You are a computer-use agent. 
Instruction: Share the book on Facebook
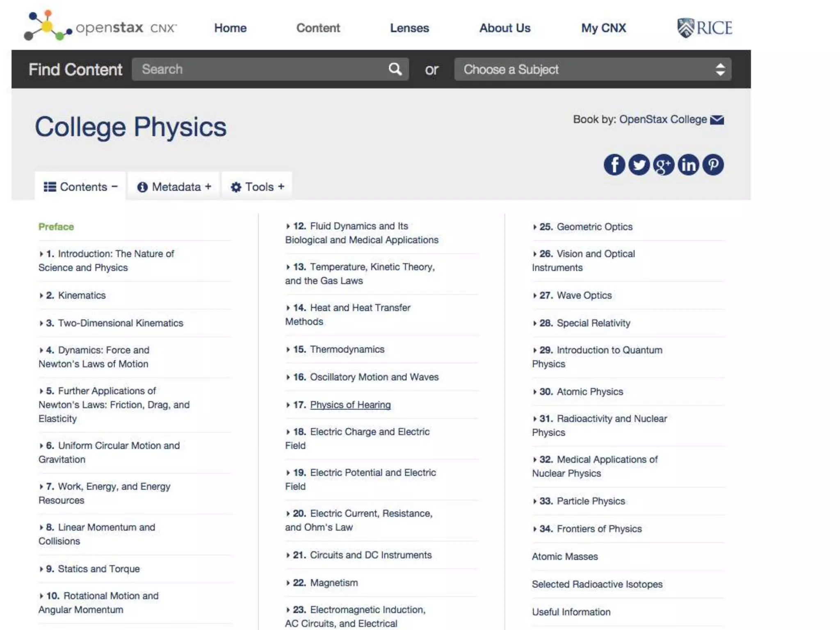614,165
